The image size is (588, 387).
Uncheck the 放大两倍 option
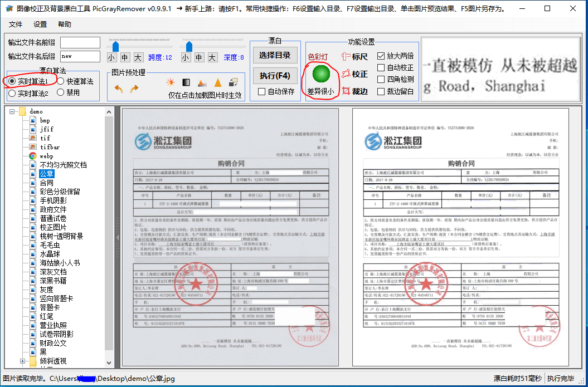point(381,55)
